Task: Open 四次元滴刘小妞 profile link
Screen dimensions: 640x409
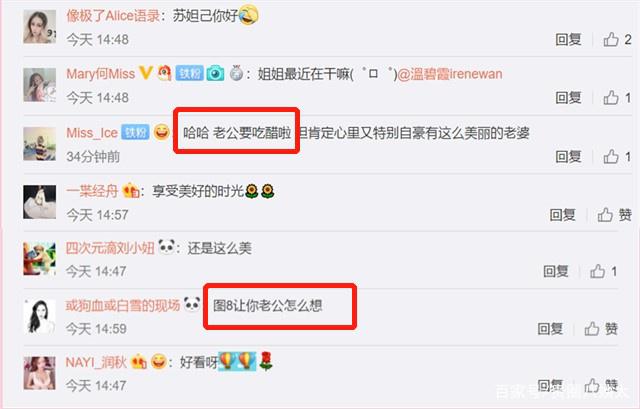Action: (x=110, y=248)
